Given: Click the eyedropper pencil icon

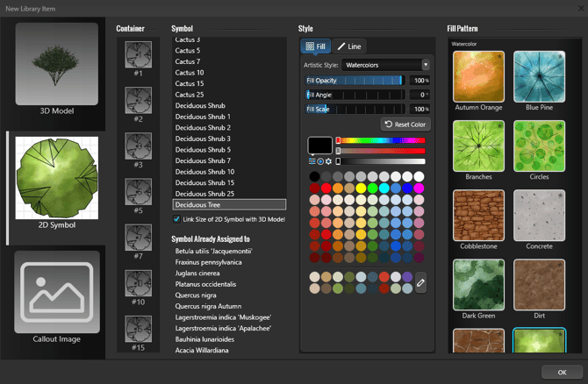Looking at the screenshot, I should [x=420, y=282].
